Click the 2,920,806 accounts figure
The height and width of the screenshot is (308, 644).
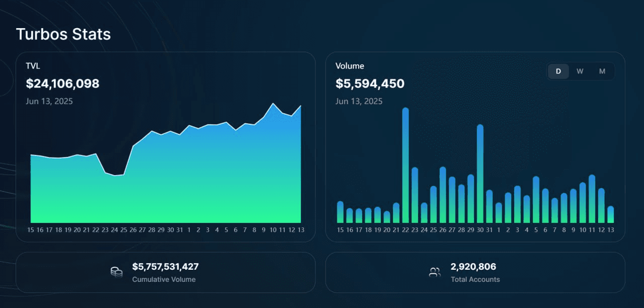(x=473, y=267)
